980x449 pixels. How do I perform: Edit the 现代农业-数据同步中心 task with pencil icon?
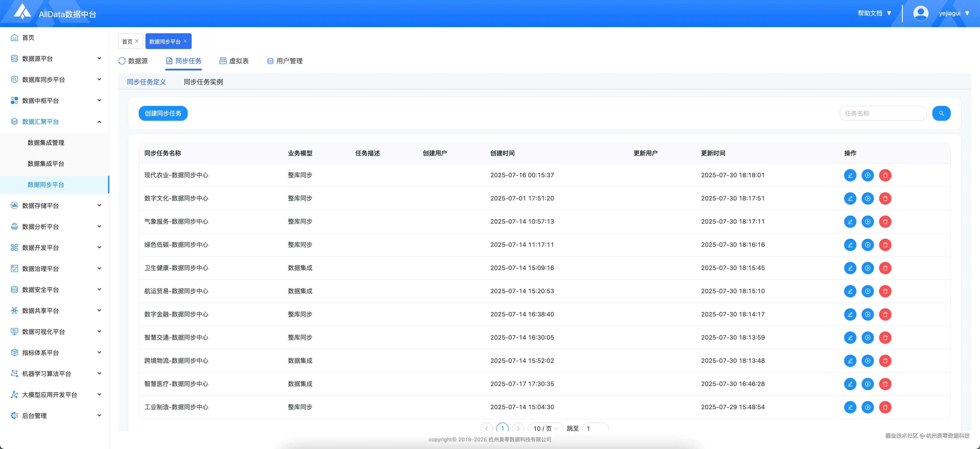pos(851,175)
